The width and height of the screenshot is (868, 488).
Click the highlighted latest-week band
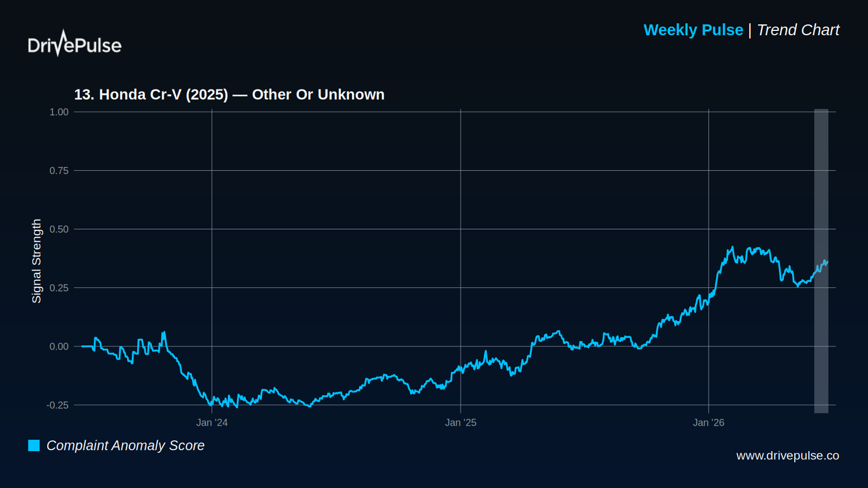coord(821,261)
